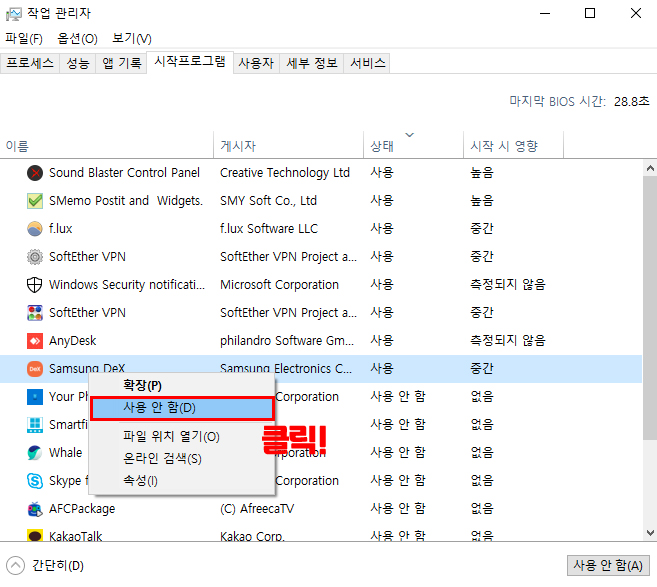
Task: Select the AnyDesk row name
Action: 72,341
